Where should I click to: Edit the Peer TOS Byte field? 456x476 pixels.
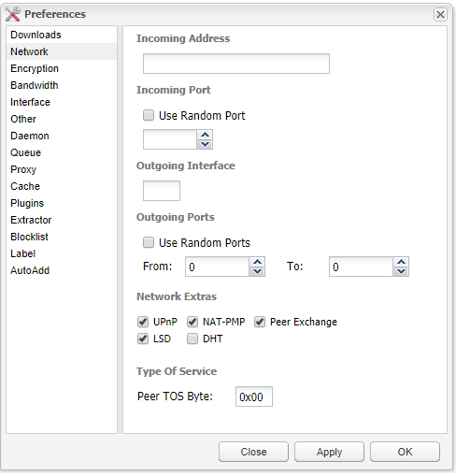point(254,397)
